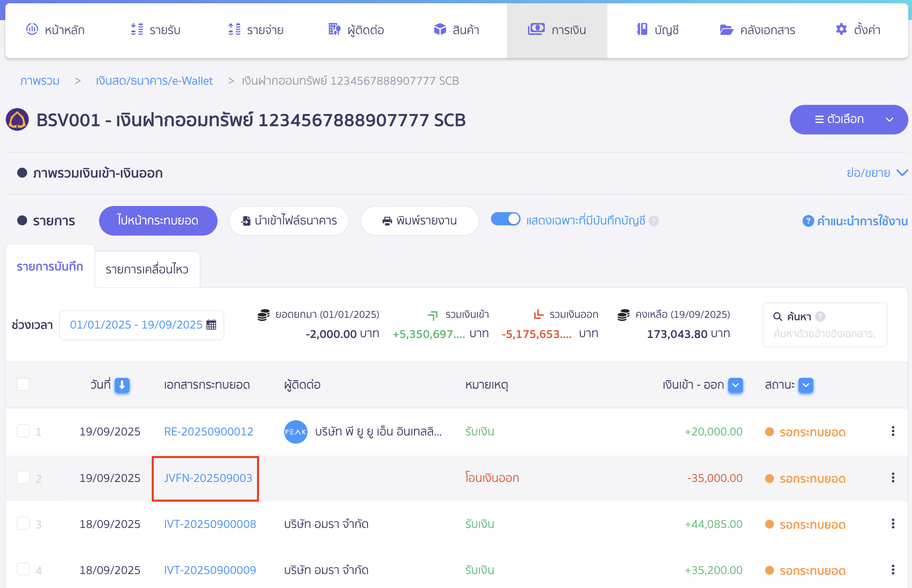Viewport: 912px width, 588px height.
Task: Open three-dot menu for RE-20250900012 row
Action: (893, 431)
